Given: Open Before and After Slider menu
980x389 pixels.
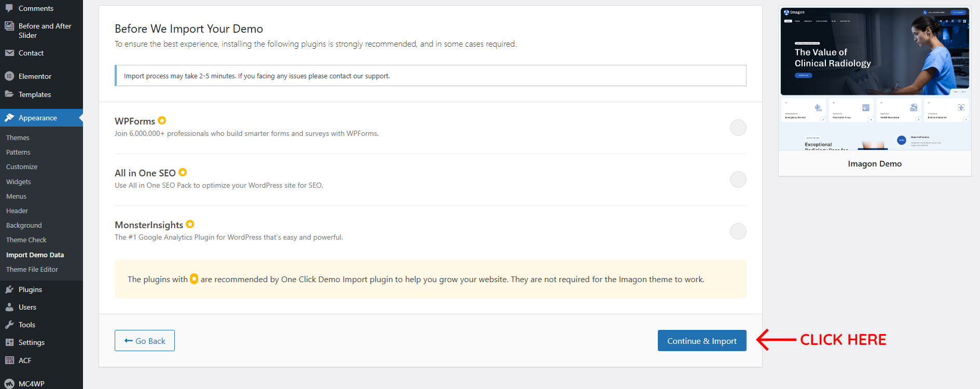Looking at the screenshot, I should (x=42, y=31).
